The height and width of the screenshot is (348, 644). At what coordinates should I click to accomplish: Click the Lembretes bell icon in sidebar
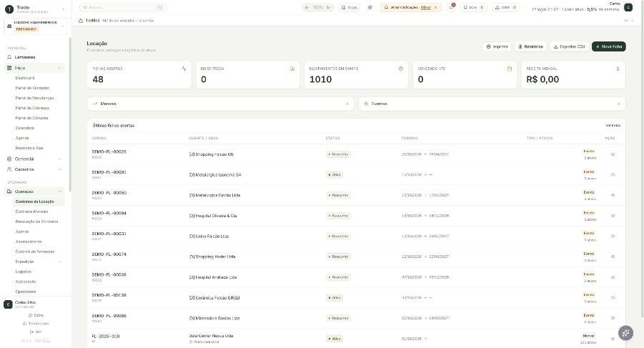[x=9, y=57]
